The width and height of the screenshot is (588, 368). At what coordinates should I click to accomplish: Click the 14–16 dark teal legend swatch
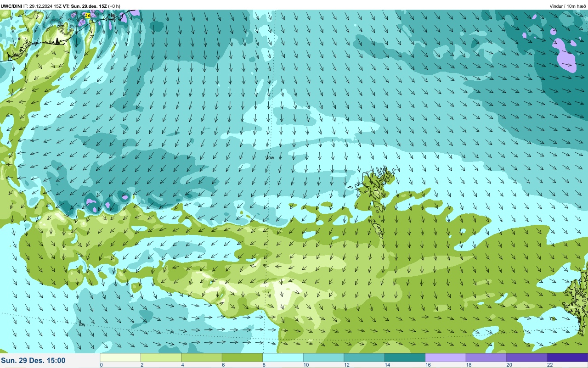coord(405,357)
